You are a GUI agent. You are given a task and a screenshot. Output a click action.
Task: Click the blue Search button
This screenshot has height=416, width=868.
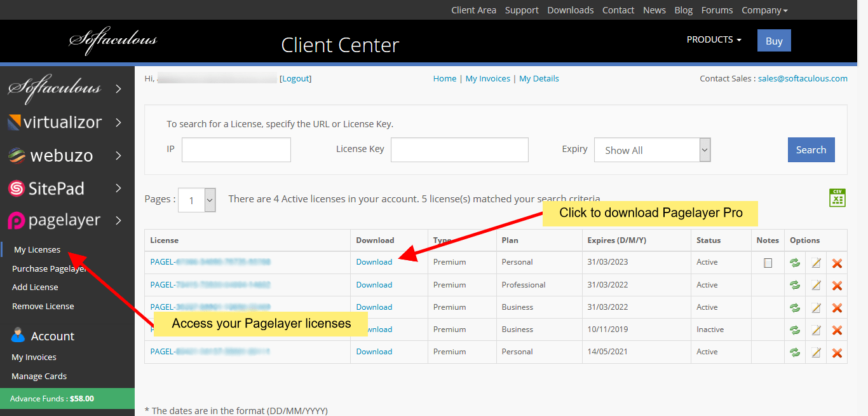coord(811,150)
